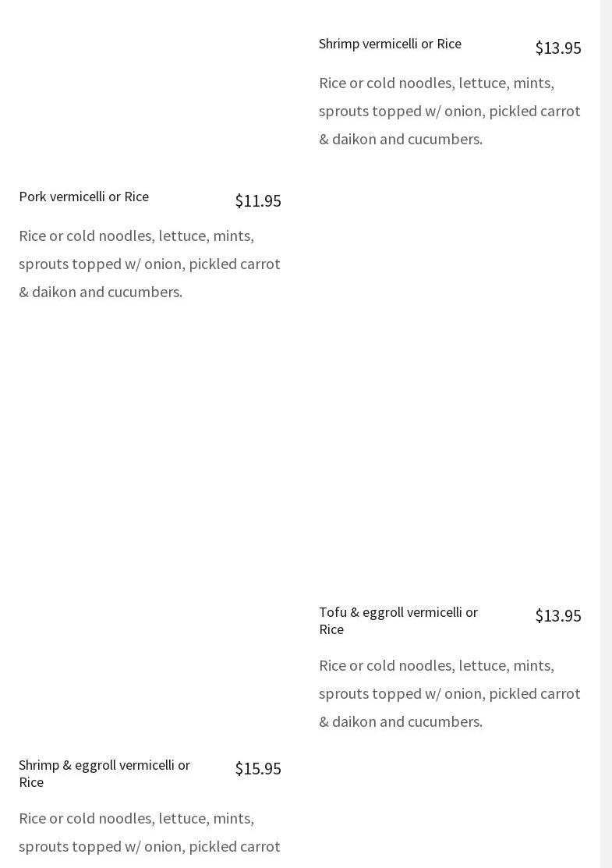This screenshot has height=868, width=612.
Task: Choose the Shrimp & eggroll vermicelli title
Action: point(104,773)
